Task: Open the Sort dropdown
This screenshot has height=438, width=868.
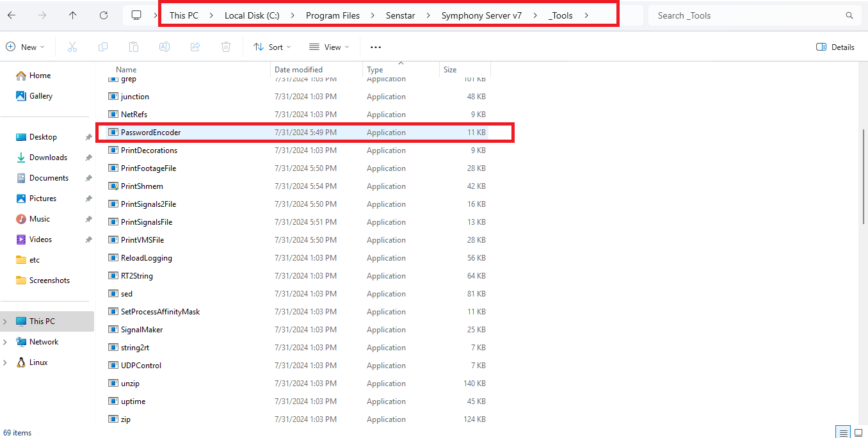Action: [x=272, y=46]
